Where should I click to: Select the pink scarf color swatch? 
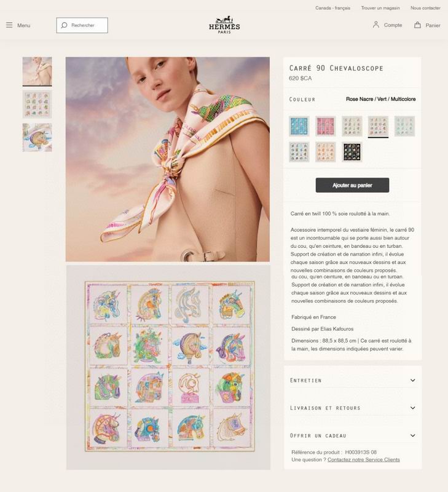tap(326, 126)
